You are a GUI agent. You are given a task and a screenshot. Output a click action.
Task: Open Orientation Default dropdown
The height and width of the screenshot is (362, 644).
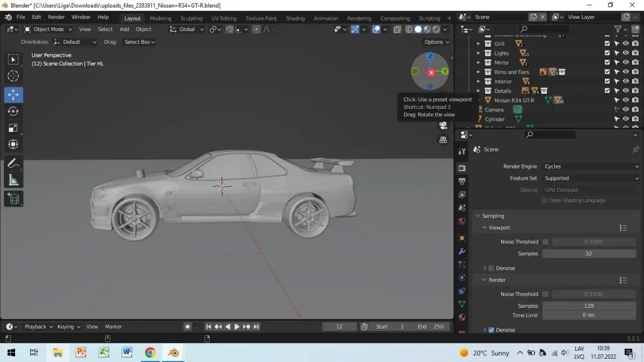click(x=75, y=42)
